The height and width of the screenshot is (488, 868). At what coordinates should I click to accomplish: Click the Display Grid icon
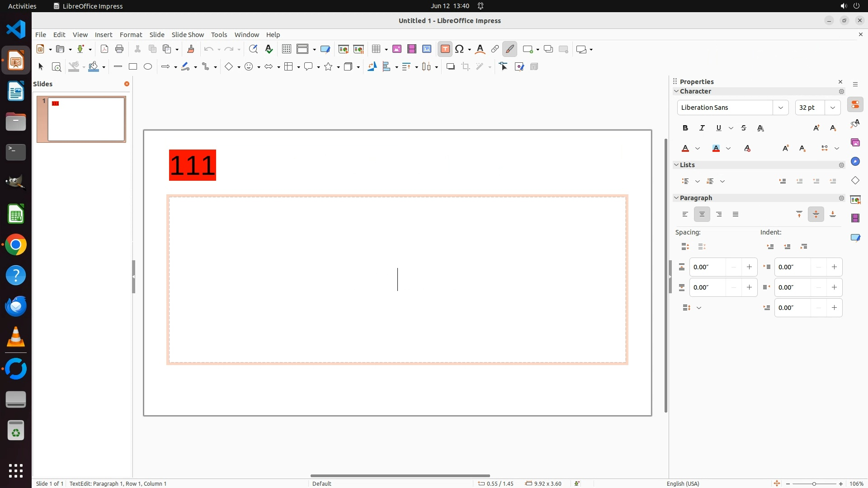coord(287,49)
